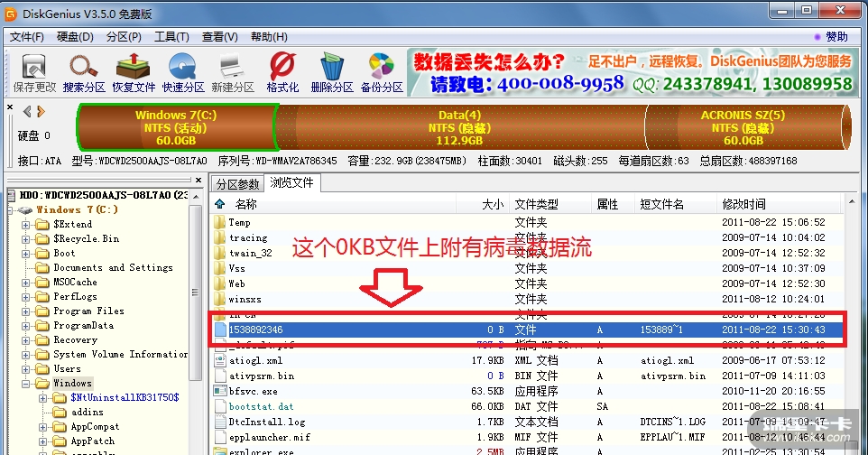Click the Users folder icon in tree
The width and height of the screenshot is (868, 455).
(42, 369)
